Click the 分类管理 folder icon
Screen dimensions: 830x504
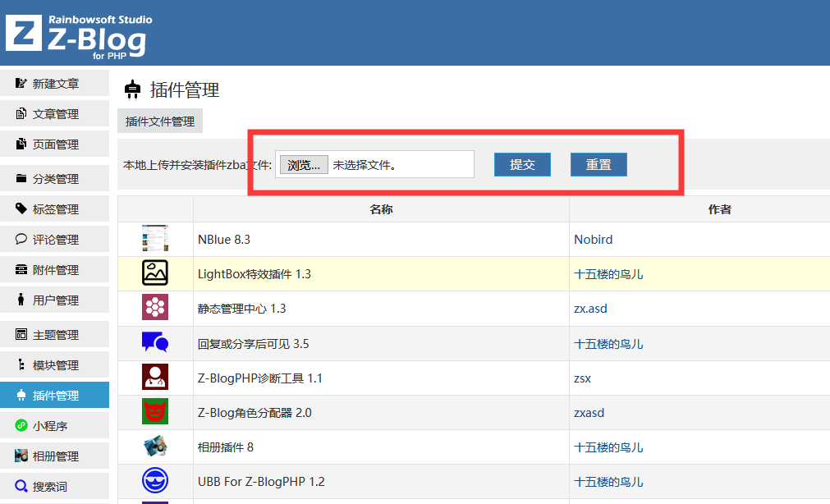pyautogui.click(x=21, y=178)
